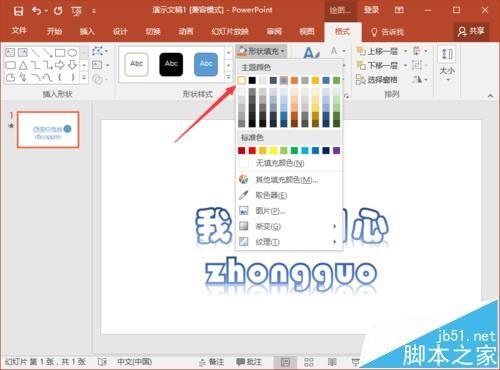The image size is (500, 370).
Task: Open the 渐变(G) gradient submenu
Action: tap(289, 227)
